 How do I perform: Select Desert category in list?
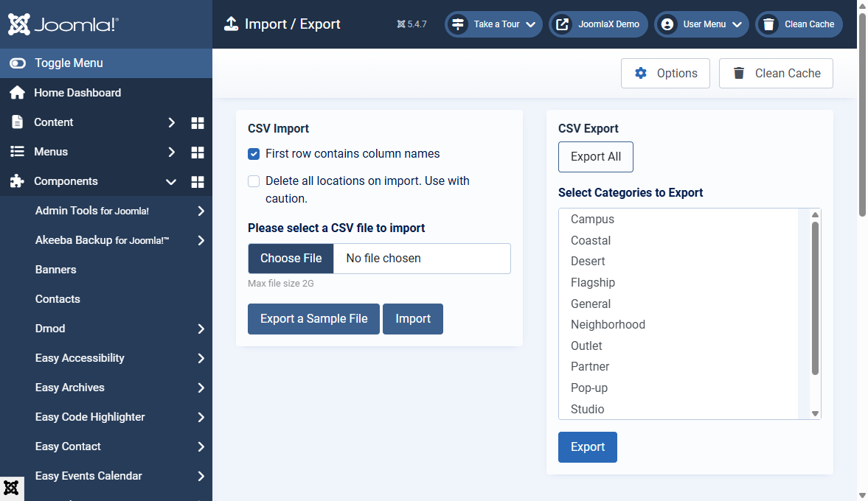[x=678, y=262]
